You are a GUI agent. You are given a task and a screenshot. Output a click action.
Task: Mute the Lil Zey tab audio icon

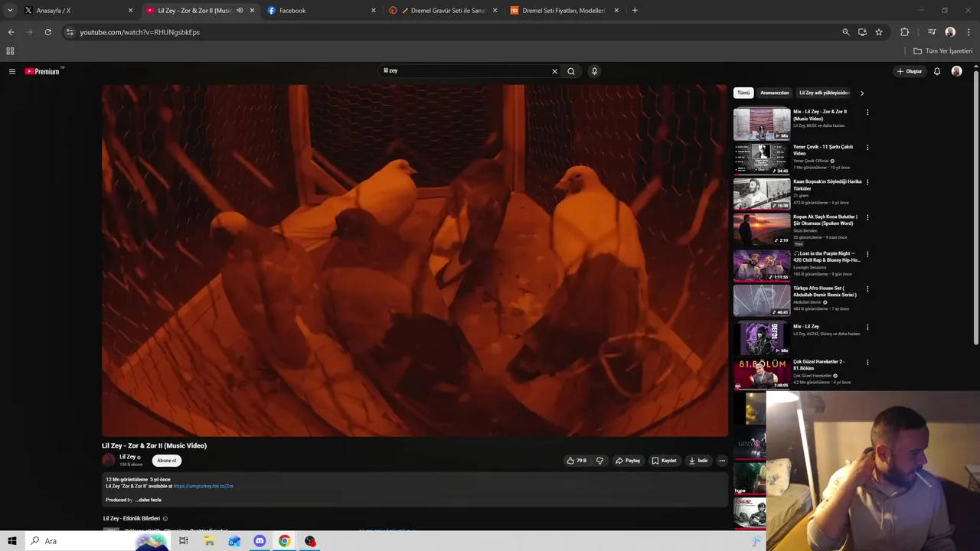240,11
